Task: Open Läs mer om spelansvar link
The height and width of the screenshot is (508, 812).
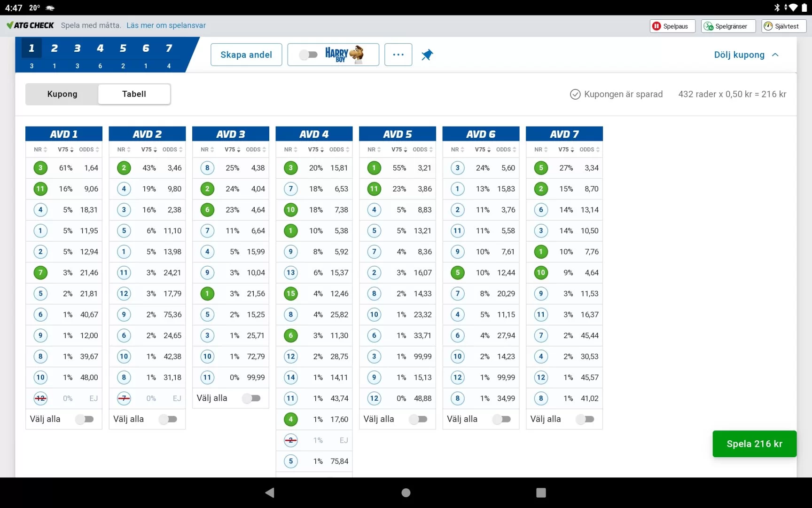Action: [x=166, y=25]
